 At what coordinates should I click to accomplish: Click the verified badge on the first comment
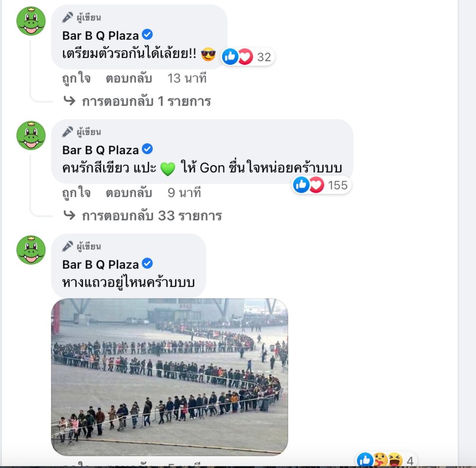coord(148,35)
